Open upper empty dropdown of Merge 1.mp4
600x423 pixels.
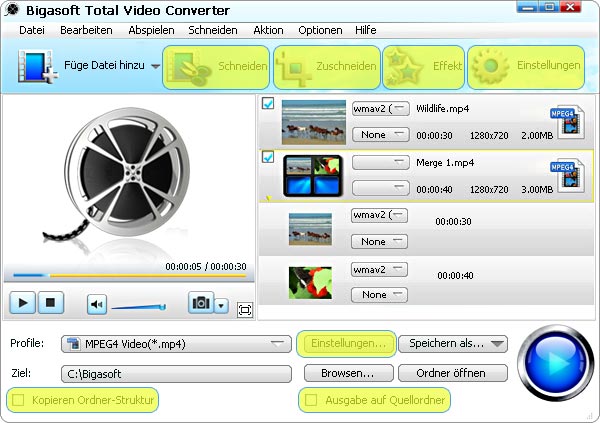381,162
